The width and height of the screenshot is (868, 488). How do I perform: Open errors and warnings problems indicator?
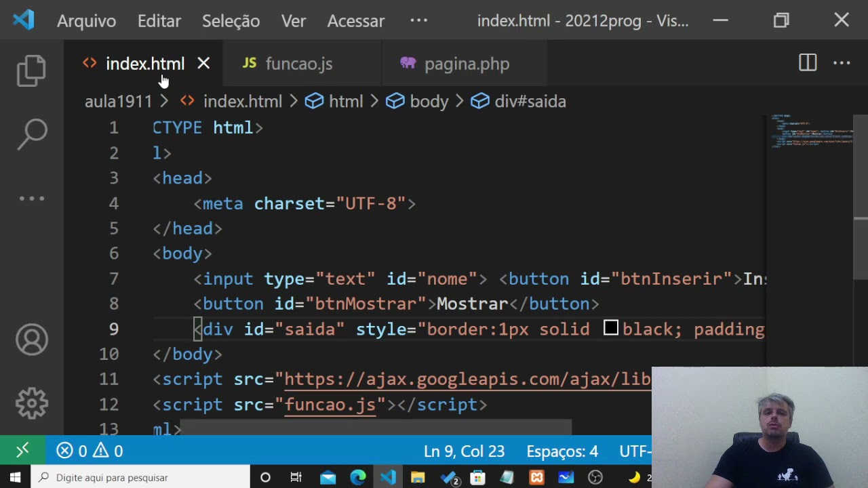[x=90, y=451]
